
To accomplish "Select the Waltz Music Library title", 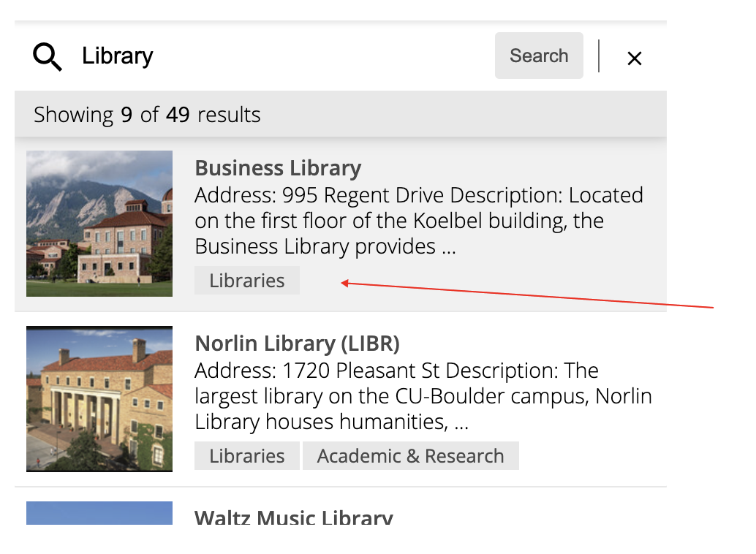I will pos(293,518).
